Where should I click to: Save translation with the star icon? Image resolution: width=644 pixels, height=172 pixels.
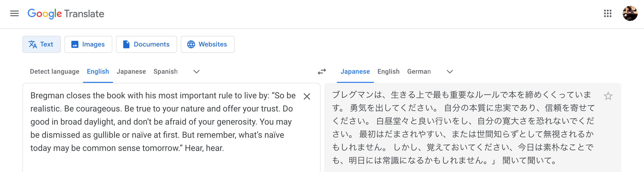(x=608, y=96)
